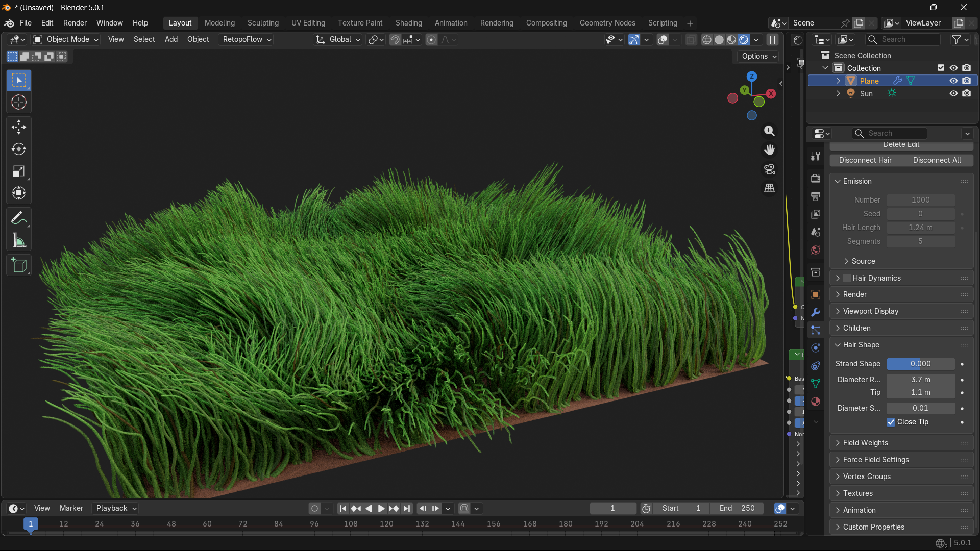Open the Render properties tab
Image resolution: width=980 pixels, height=551 pixels.
816,178
